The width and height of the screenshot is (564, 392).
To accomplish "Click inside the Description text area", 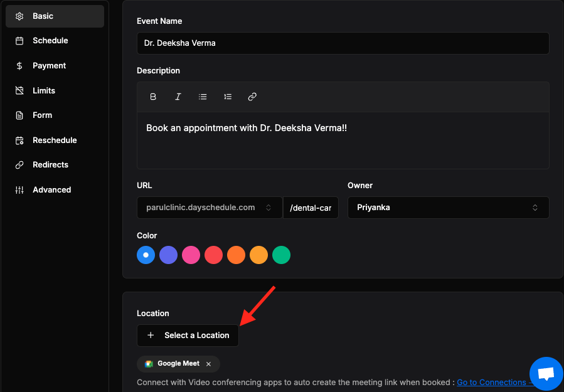I will (343, 140).
